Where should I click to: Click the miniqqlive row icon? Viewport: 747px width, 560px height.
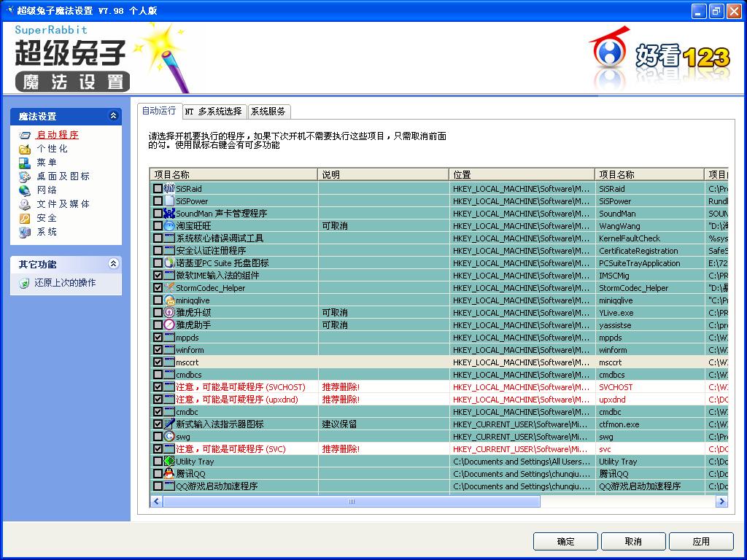click(169, 300)
